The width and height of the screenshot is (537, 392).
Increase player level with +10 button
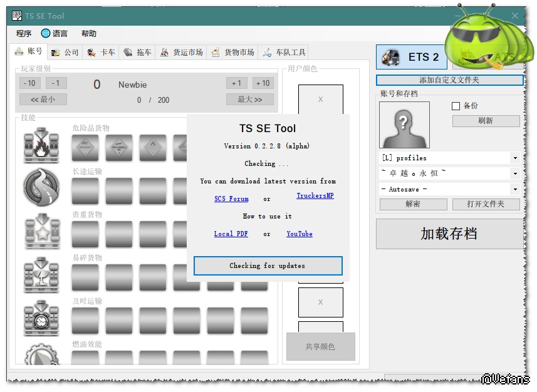(x=263, y=83)
